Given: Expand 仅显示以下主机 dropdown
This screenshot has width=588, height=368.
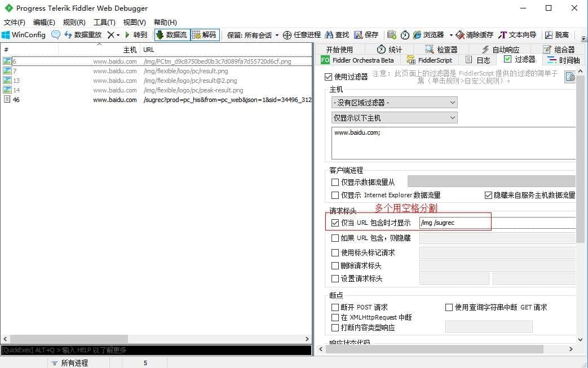Looking at the screenshot, I should click(x=395, y=118).
